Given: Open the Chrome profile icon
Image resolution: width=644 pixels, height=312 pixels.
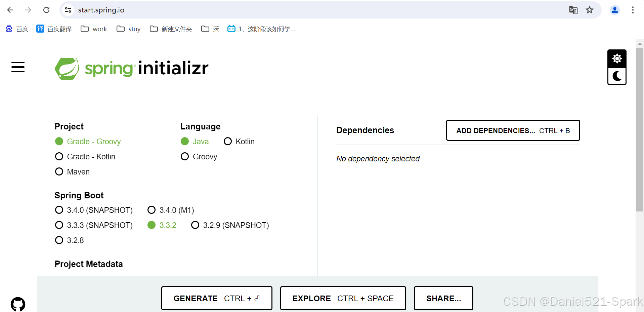Looking at the screenshot, I should [x=614, y=10].
